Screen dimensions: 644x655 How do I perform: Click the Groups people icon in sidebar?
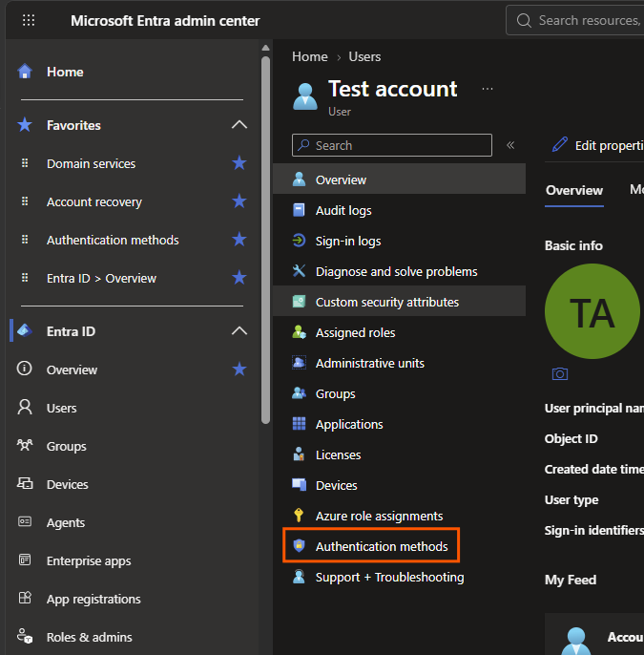tap(25, 445)
